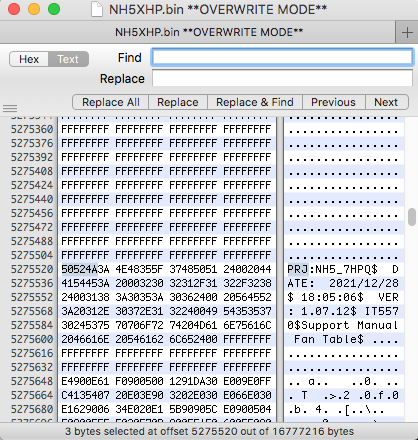This screenshot has height=440, width=418.
Task: Click inside the Replace input field
Action: (282, 79)
